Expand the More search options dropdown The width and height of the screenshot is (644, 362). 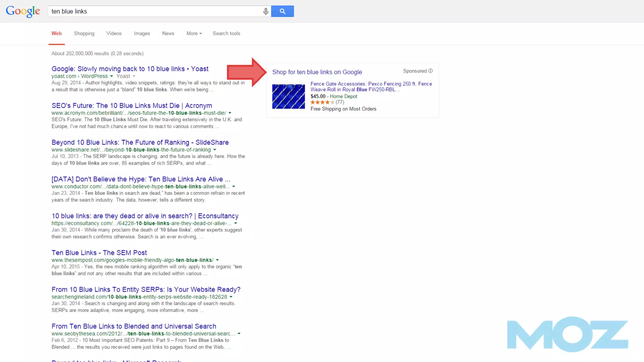[x=194, y=33]
